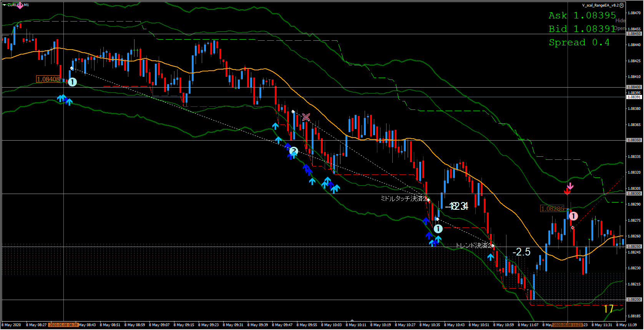Click the gray 1.08250 level price tag

pos(634,247)
